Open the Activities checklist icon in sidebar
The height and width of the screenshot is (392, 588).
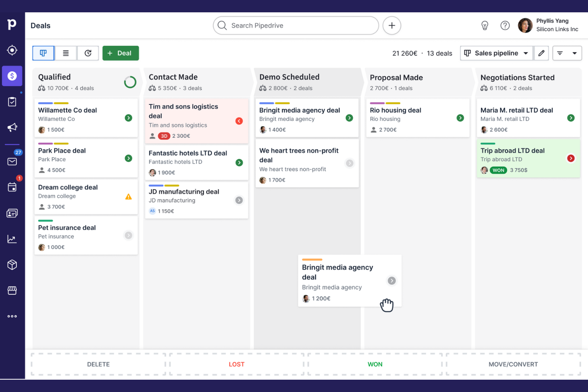[12, 102]
